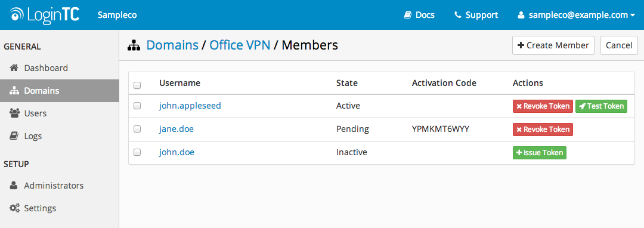Click the Cancel button
Viewport: 644px width, 228px height.
[619, 45]
